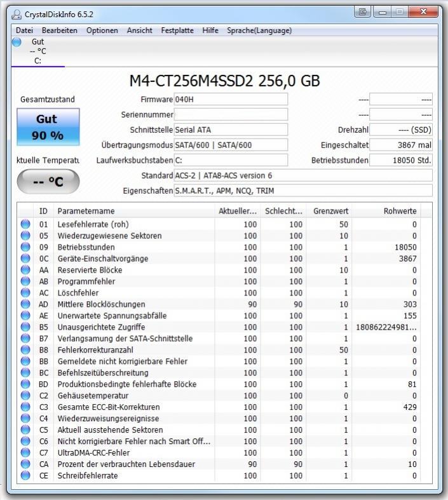Open the Hilfe menu
The height and width of the screenshot is (500, 448).
(x=210, y=30)
